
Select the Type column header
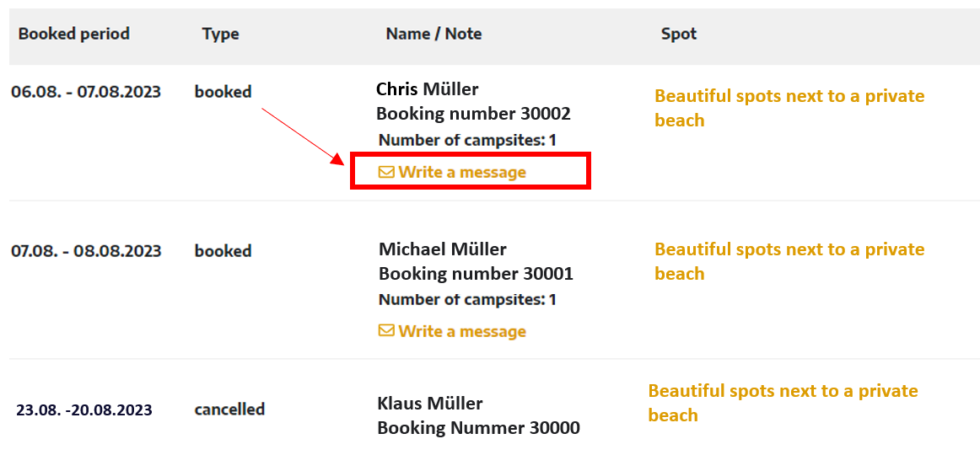click(x=221, y=34)
